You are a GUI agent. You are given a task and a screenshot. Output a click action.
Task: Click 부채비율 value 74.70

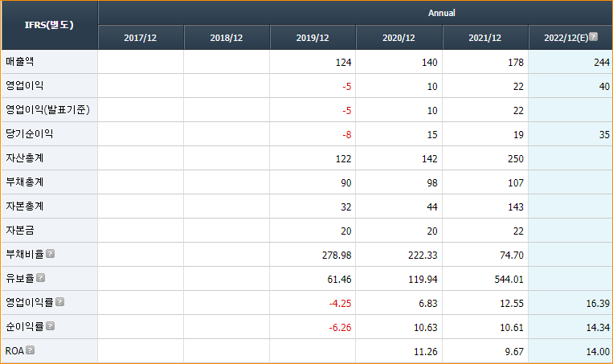pos(511,256)
